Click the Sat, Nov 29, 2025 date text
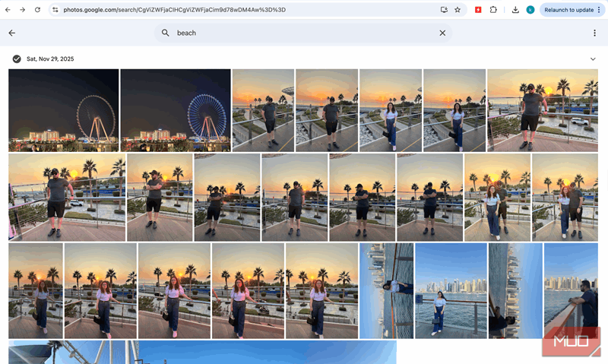This screenshot has width=608, height=364. tap(50, 59)
